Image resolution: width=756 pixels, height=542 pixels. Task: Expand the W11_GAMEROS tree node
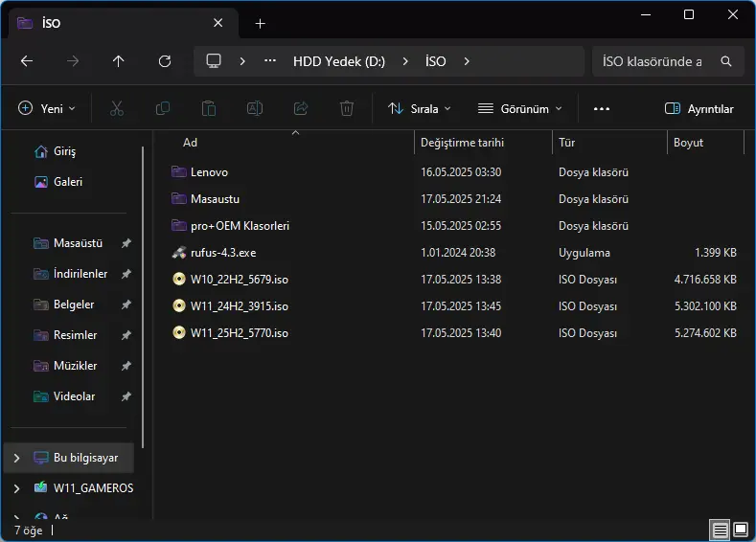tap(17, 488)
